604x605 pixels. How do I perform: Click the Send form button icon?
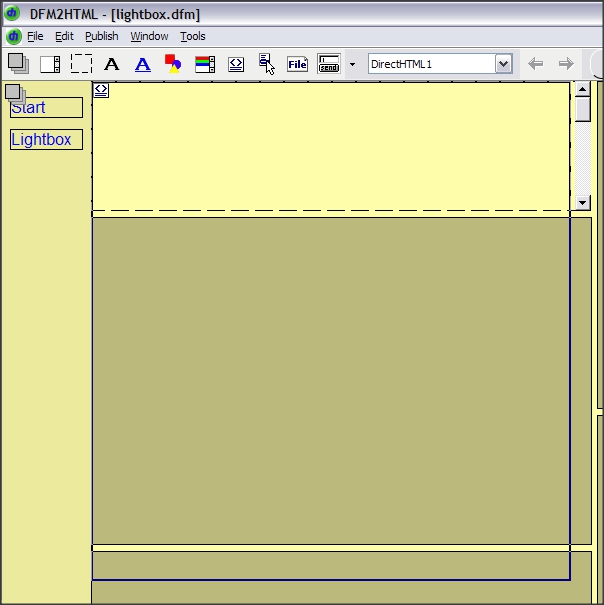click(x=329, y=64)
